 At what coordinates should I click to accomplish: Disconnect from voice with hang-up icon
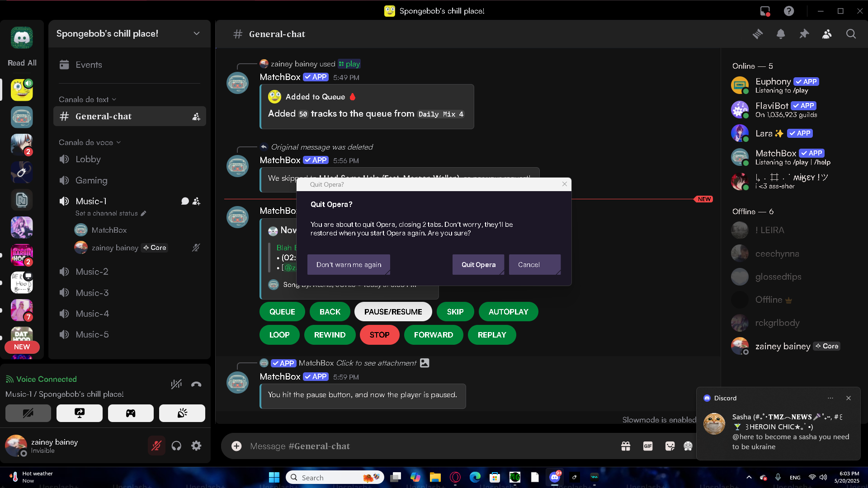coord(196,384)
